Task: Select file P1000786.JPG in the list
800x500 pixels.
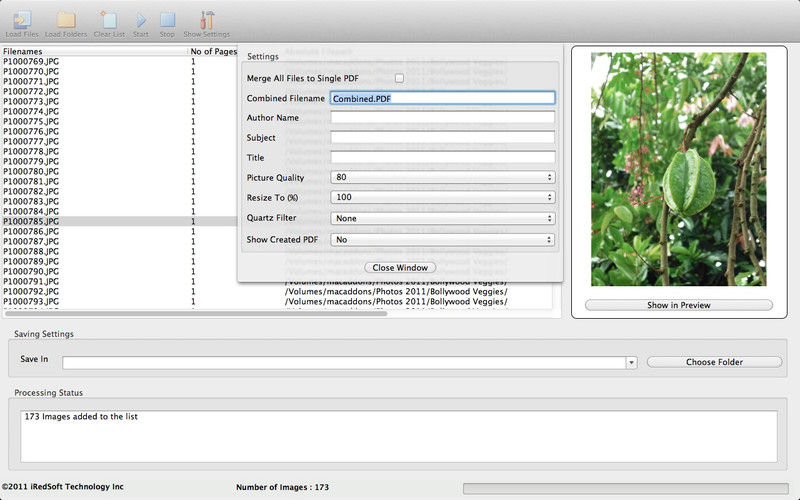Action: pyautogui.click(x=31, y=231)
